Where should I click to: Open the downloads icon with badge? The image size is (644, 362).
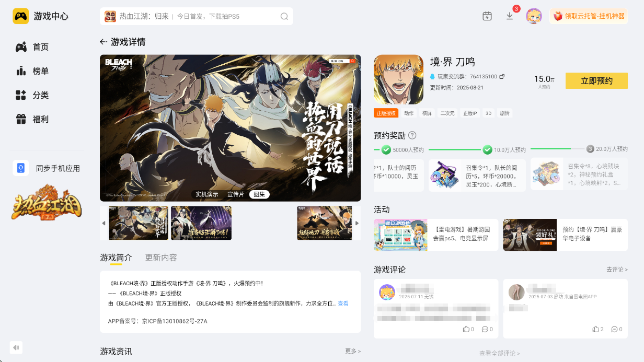[510, 16]
